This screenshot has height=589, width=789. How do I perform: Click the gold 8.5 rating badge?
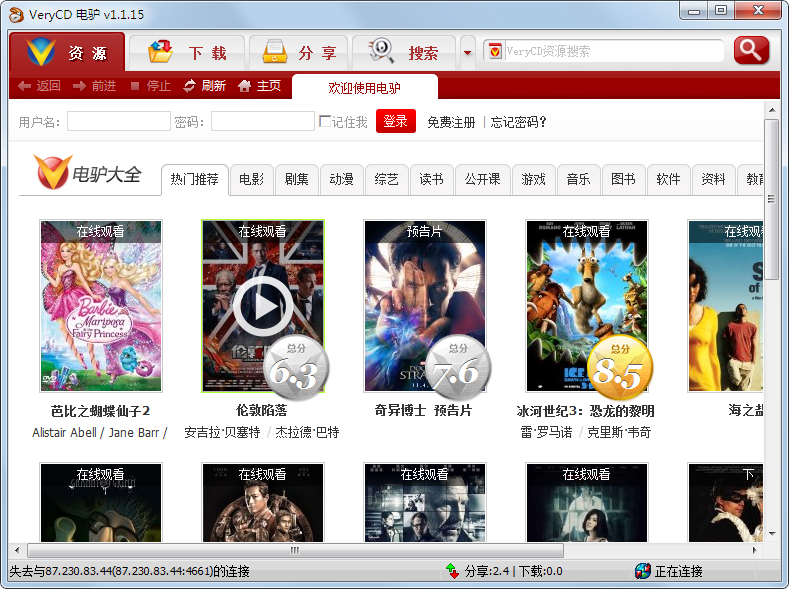coord(619,368)
